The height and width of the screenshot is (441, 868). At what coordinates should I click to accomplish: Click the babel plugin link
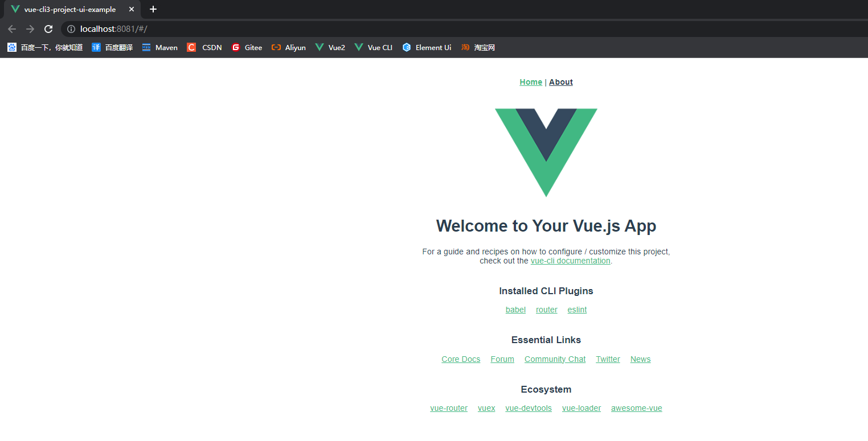[515, 310]
